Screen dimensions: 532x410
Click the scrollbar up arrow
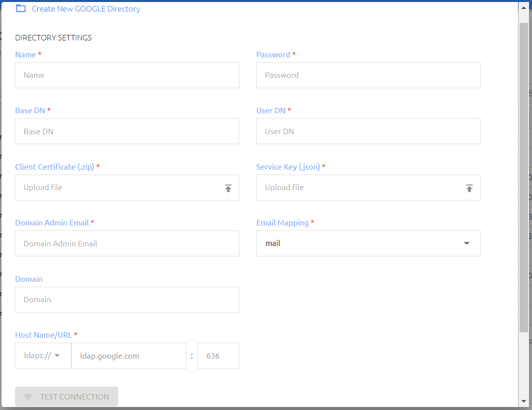[x=524, y=7]
